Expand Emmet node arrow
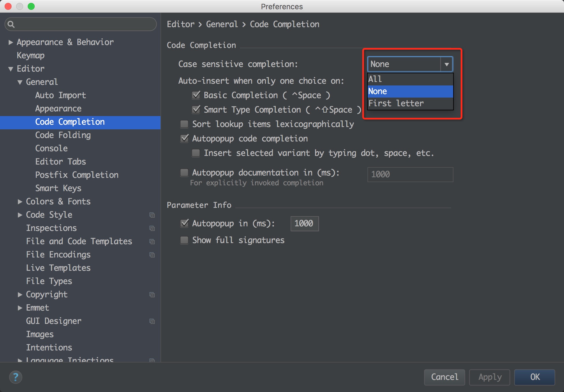564x392 pixels. (x=20, y=308)
